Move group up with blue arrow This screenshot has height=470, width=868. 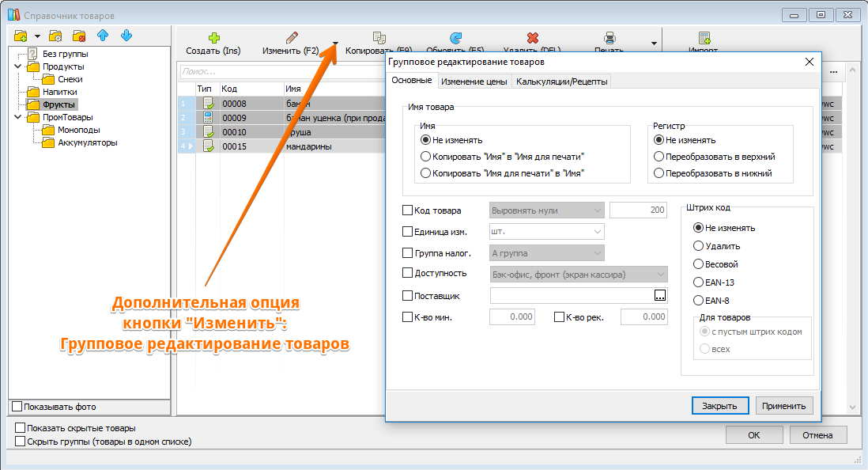[103, 36]
